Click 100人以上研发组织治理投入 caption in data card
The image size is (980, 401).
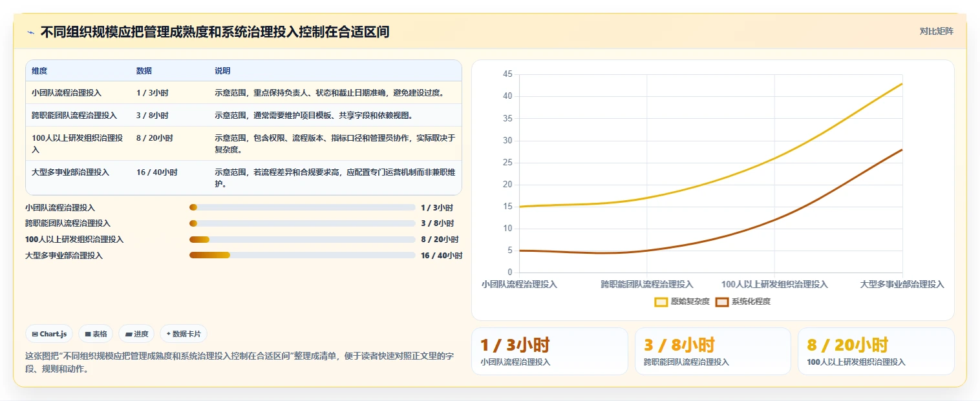pyautogui.click(x=856, y=362)
